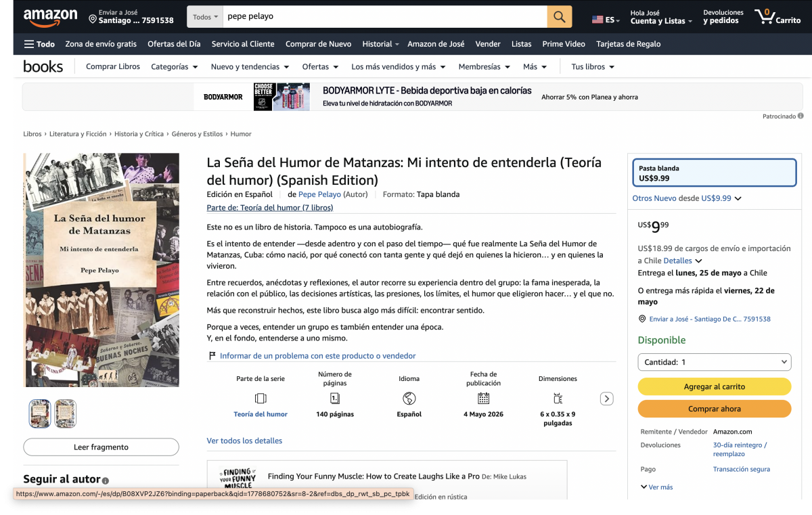
Task: Select the Pasta blanda format option
Action: coord(715,173)
